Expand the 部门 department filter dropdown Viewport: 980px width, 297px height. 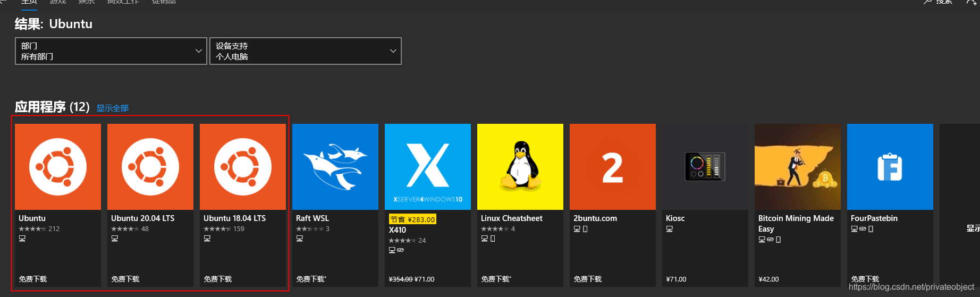111,51
